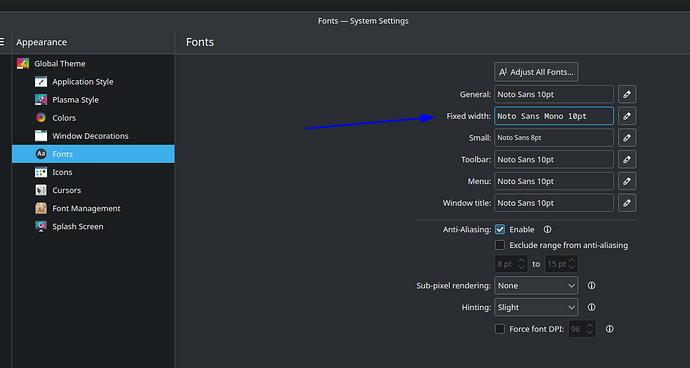Click the Small font field 'Noto Sans 8pt'
Viewport: 690px width, 368px height.
[x=554, y=138]
